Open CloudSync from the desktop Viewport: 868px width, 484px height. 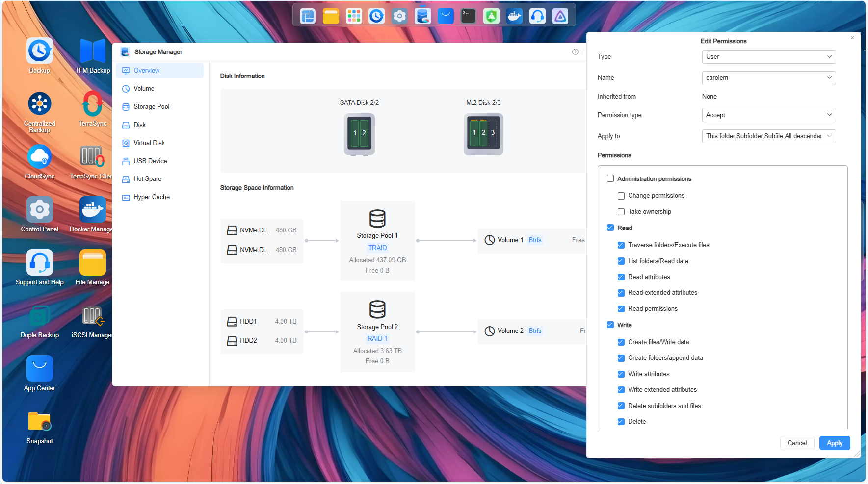(x=39, y=157)
